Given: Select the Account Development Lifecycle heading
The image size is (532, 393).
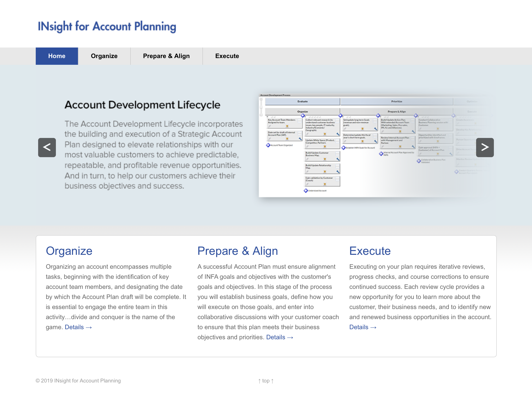Looking at the screenshot, I should coord(142,105).
